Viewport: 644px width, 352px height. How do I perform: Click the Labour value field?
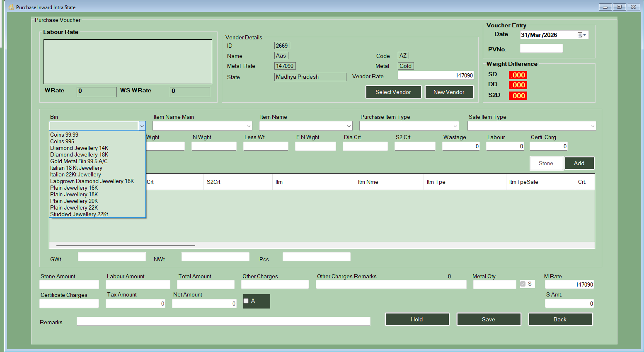[x=505, y=146]
